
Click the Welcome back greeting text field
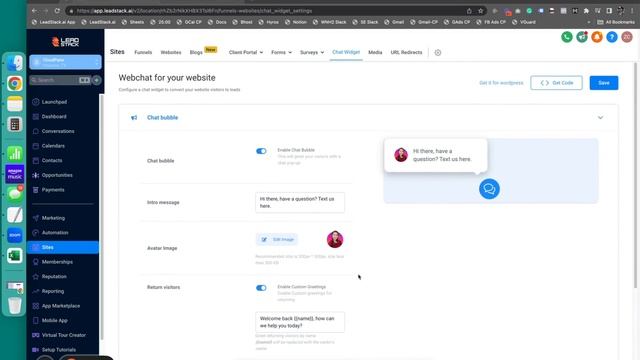[300, 322]
